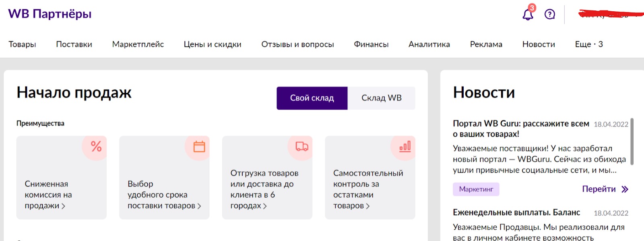644x241 pixels.
Task: Open the notifications bell icon
Action: tap(528, 15)
